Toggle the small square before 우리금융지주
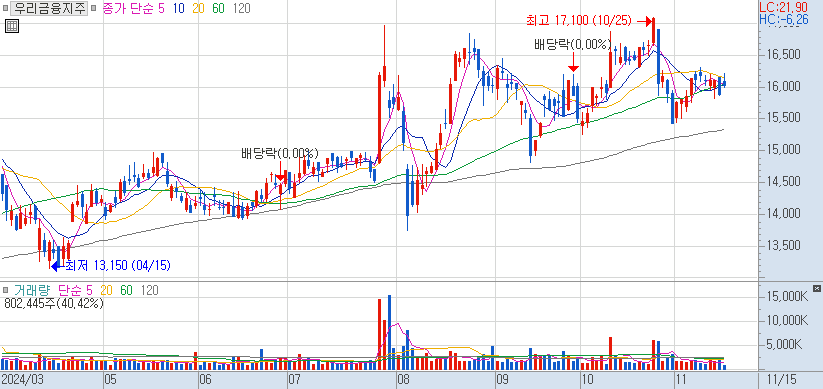Screen dimensions: 823x389 [x=5, y=8]
